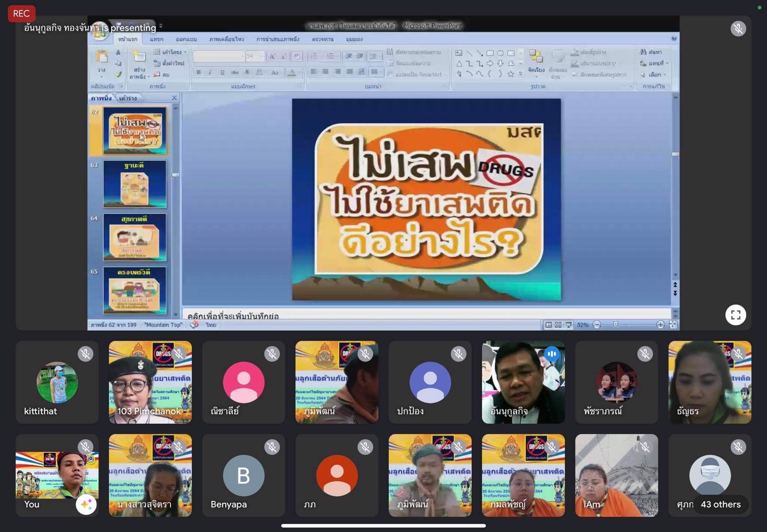Click the Find (ค้นหา) binoculars icon
The width and height of the screenshot is (767, 532).
(x=643, y=52)
